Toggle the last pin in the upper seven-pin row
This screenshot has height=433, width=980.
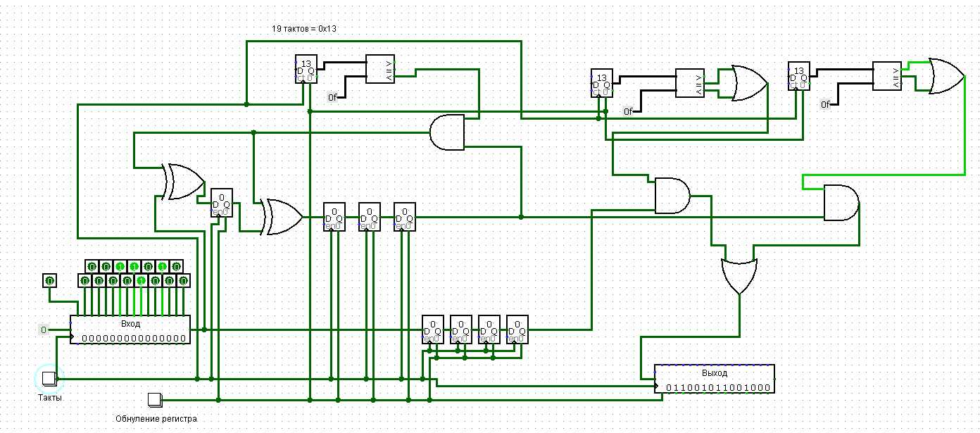[x=176, y=266]
